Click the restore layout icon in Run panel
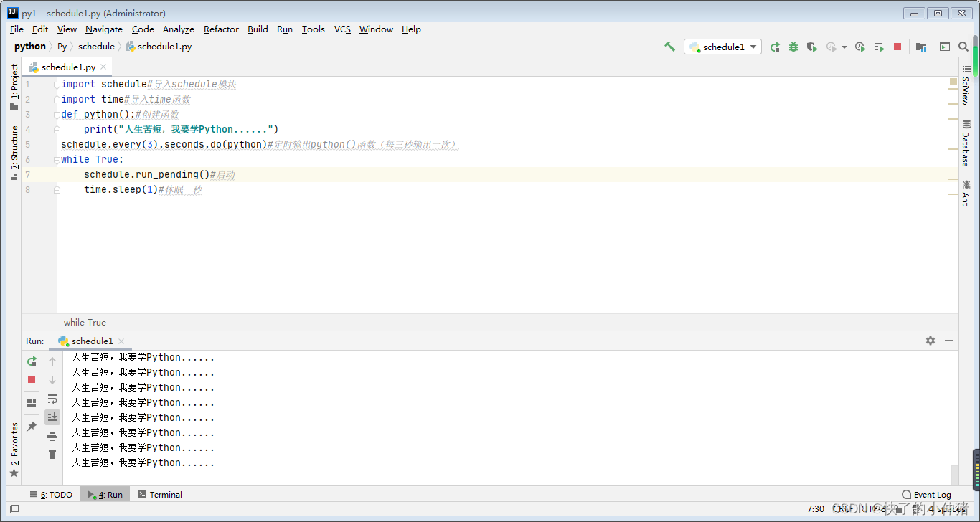This screenshot has width=980, height=522. click(x=32, y=403)
